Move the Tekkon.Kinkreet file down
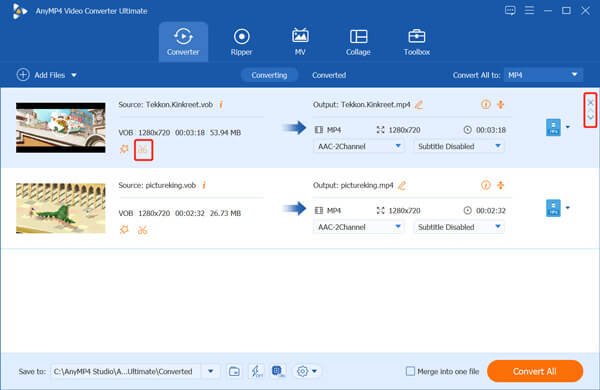Screen dimensions: 600x390 [x=590, y=117]
